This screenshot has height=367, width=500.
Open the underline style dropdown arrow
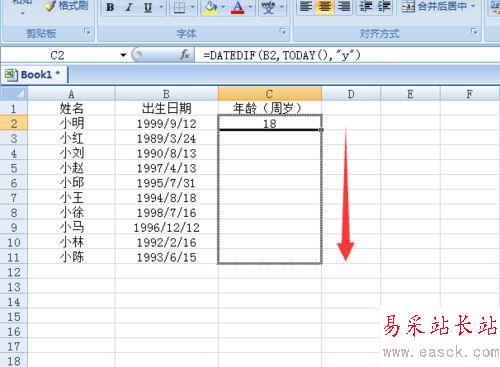pyautogui.click(x=161, y=7)
